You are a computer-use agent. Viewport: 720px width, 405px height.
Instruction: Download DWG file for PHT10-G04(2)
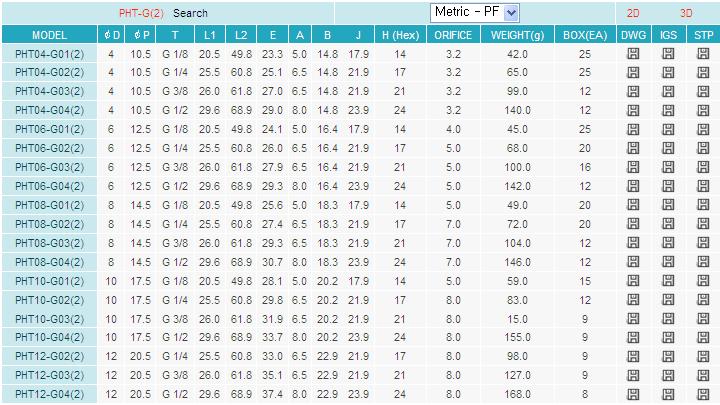(633, 338)
